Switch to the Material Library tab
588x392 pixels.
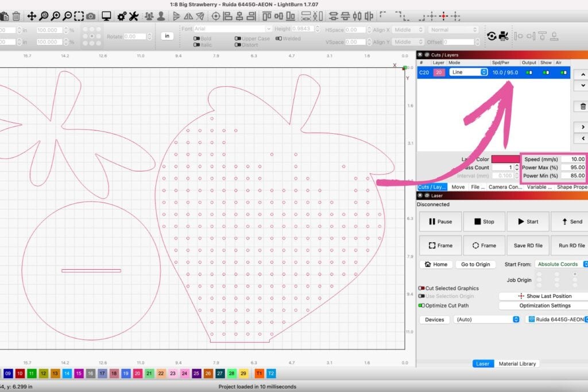click(x=517, y=363)
